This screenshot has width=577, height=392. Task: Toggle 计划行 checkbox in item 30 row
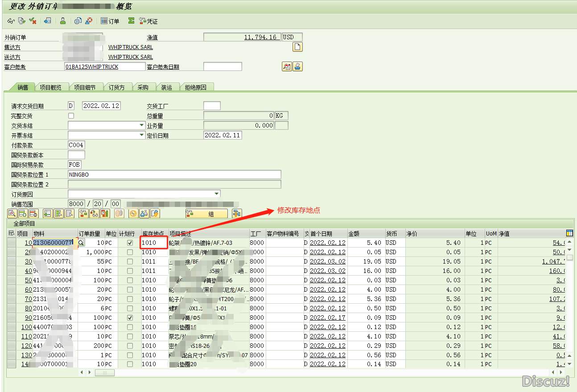point(130,262)
